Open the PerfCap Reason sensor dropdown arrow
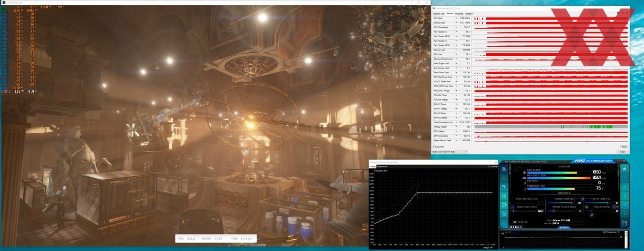Screen dimensions: 644x251 click(x=456, y=127)
